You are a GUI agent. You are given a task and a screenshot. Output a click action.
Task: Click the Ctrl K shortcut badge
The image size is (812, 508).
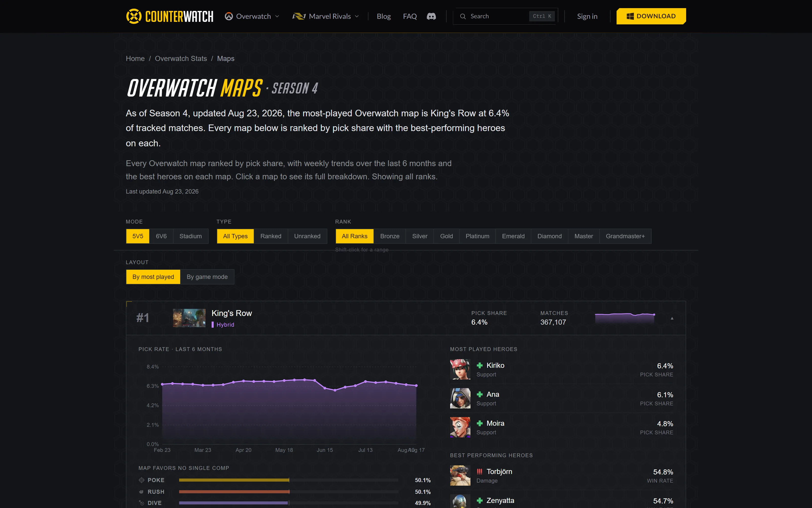[542, 16]
